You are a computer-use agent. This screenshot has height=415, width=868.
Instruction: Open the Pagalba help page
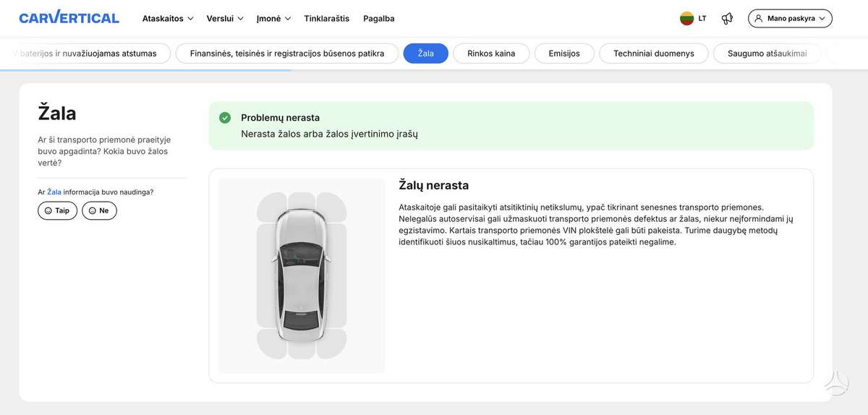point(379,19)
